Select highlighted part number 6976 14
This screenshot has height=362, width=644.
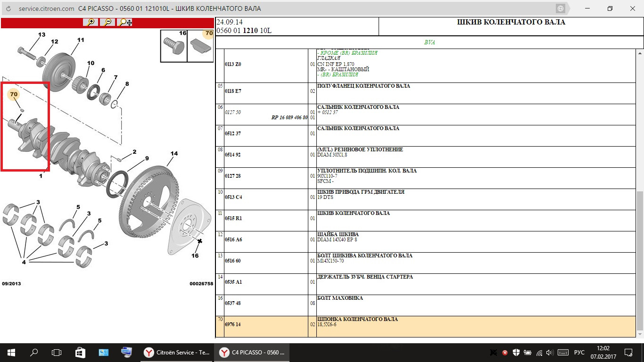tap(232, 324)
